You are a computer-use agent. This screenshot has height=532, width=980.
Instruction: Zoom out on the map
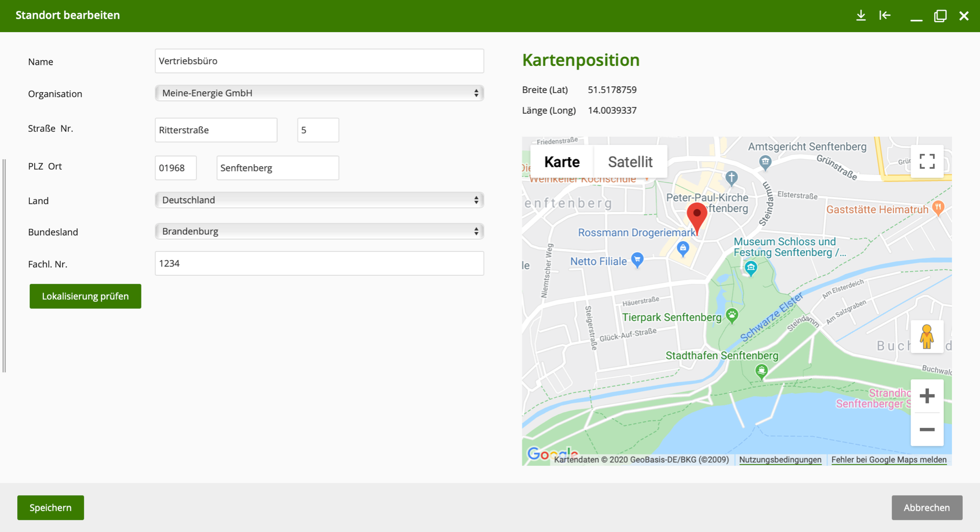click(927, 429)
